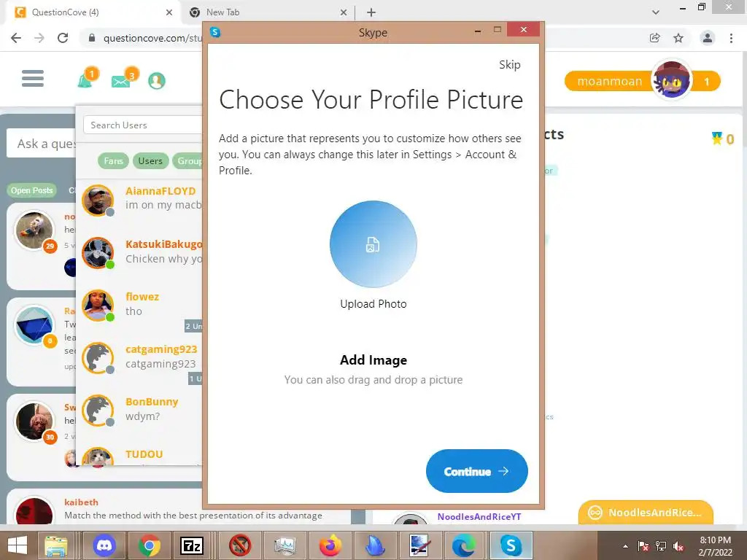The height and width of the screenshot is (560, 747).
Task: Click the Skype logo in window title bar
Action: [x=215, y=32]
